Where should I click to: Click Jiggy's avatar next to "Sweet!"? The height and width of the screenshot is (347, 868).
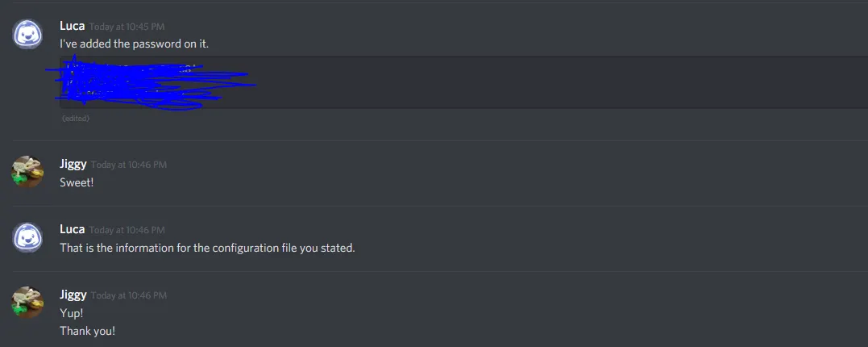click(27, 171)
